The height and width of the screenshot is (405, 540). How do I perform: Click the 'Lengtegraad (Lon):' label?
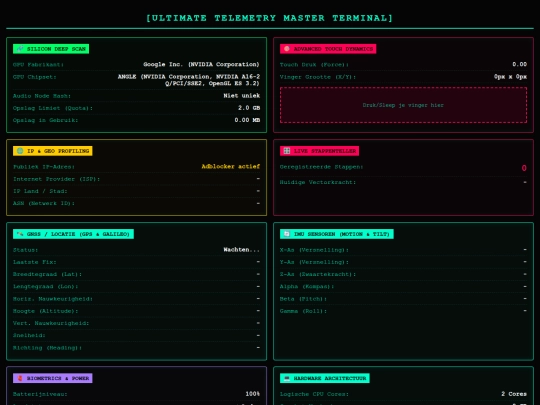(x=45, y=287)
